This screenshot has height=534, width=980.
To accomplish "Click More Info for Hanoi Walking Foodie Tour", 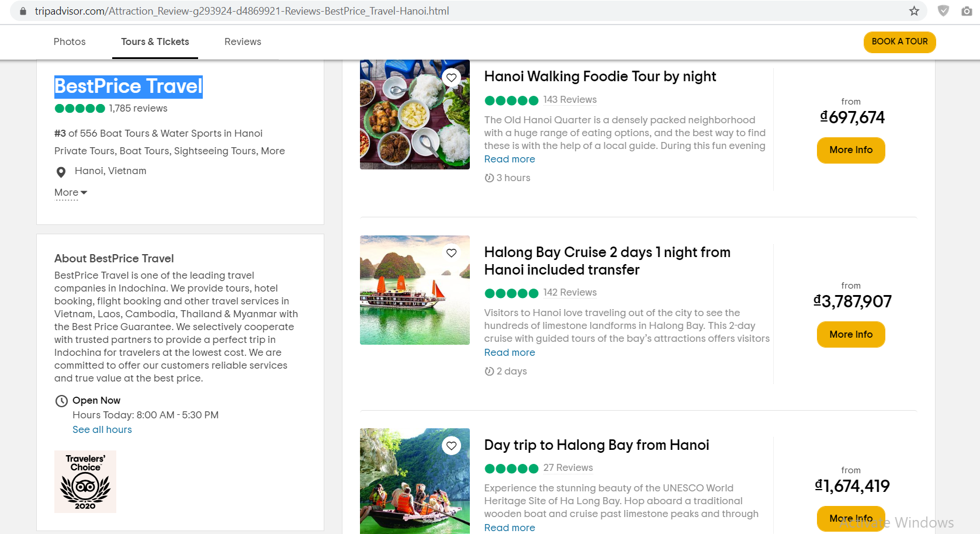I will [850, 150].
